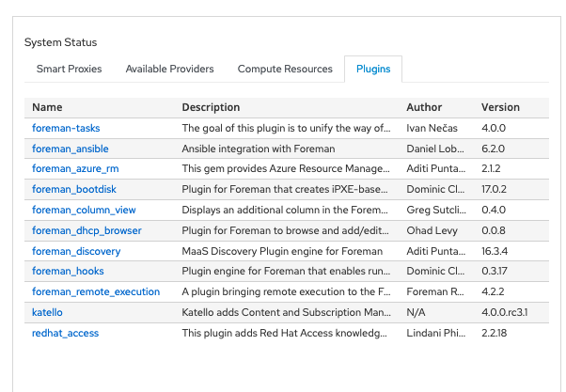This screenshot has width=566, height=392.
Task: Select the Compute Resources tab
Action: pos(285,69)
